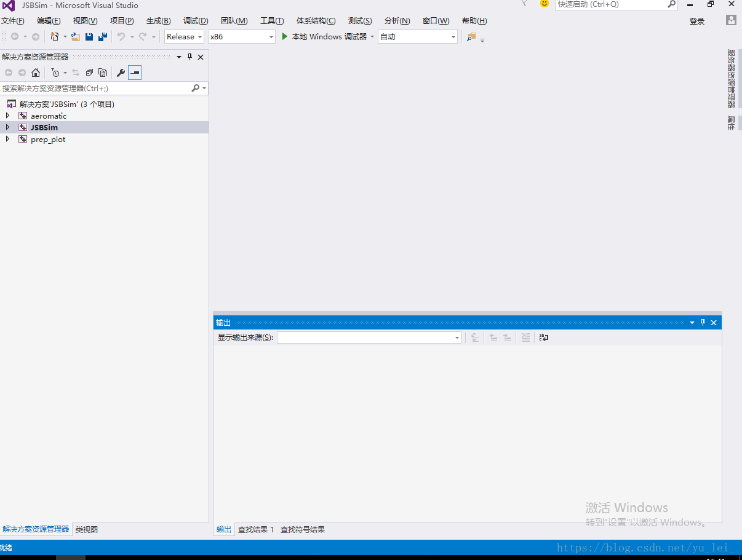Click the Navigate Backward toolbar icon
The height and width of the screenshot is (560, 742).
pyautogui.click(x=15, y=37)
